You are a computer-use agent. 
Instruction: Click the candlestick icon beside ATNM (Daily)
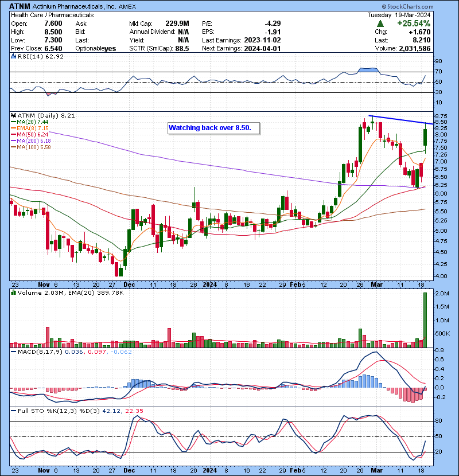click(13, 115)
